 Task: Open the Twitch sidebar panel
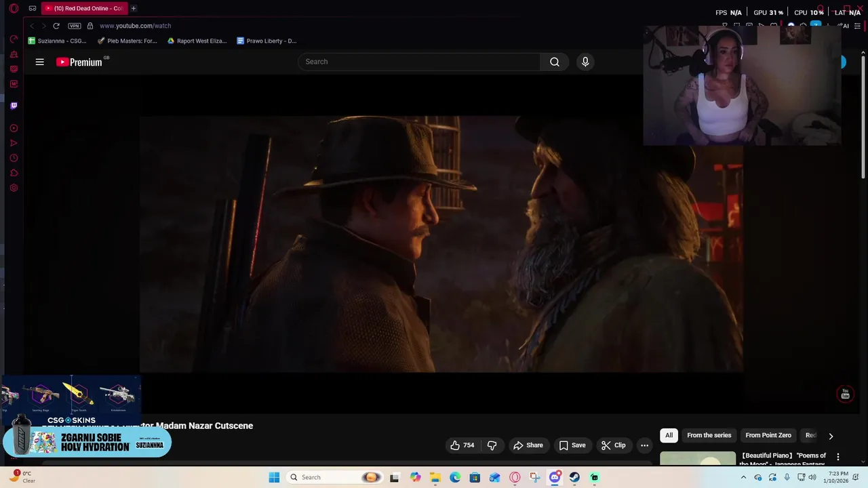pyautogui.click(x=14, y=106)
